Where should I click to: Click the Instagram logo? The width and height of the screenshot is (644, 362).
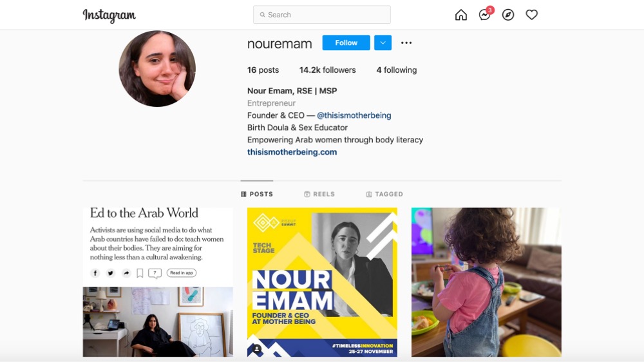tap(109, 15)
